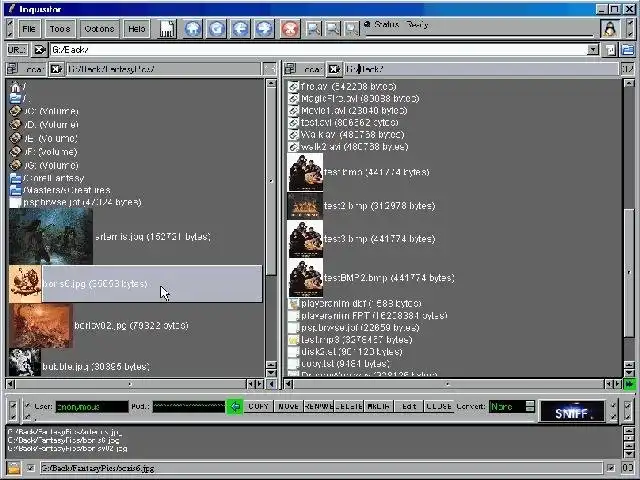Clear the main URL field with X icon
This screenshot has width=640, height=480.
coord(39,50)
